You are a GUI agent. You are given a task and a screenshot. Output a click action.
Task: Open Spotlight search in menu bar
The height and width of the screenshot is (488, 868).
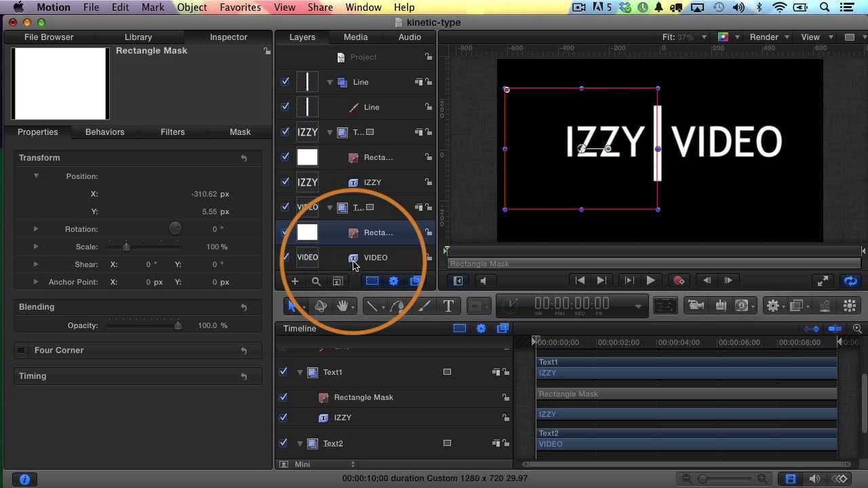coord(825,7)
